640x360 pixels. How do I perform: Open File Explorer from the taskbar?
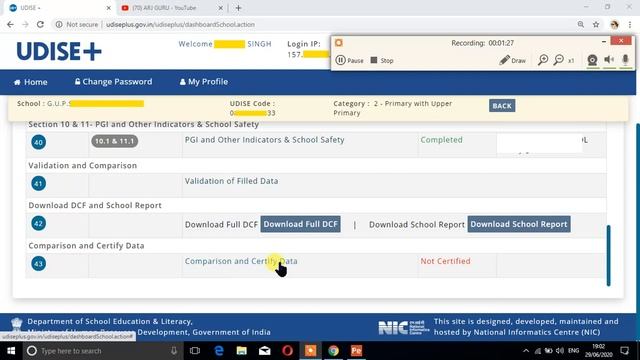tap(242, 351)
